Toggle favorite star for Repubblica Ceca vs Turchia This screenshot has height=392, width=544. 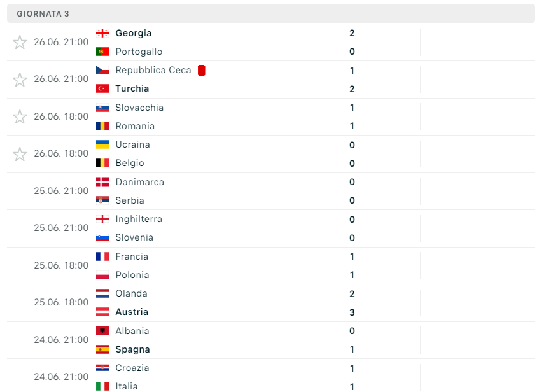click(x=20, y=80)
